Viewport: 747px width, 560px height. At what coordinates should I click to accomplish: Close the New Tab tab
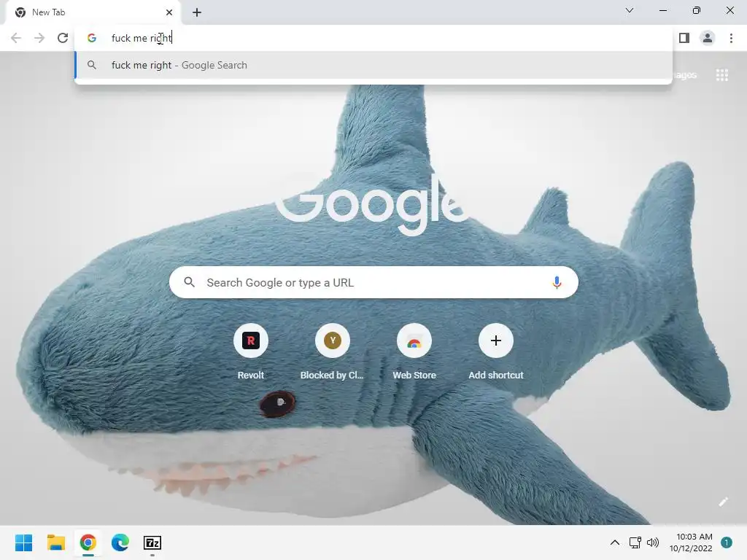(169, 12)
